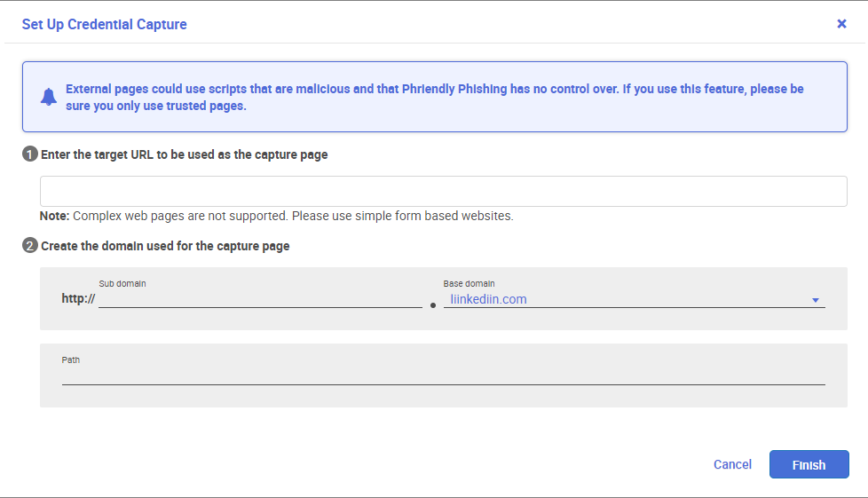The height and width of the screenshot is (498, 868).
Task: Click the Set Up Credential Capture title
Action: click(104, 24)
